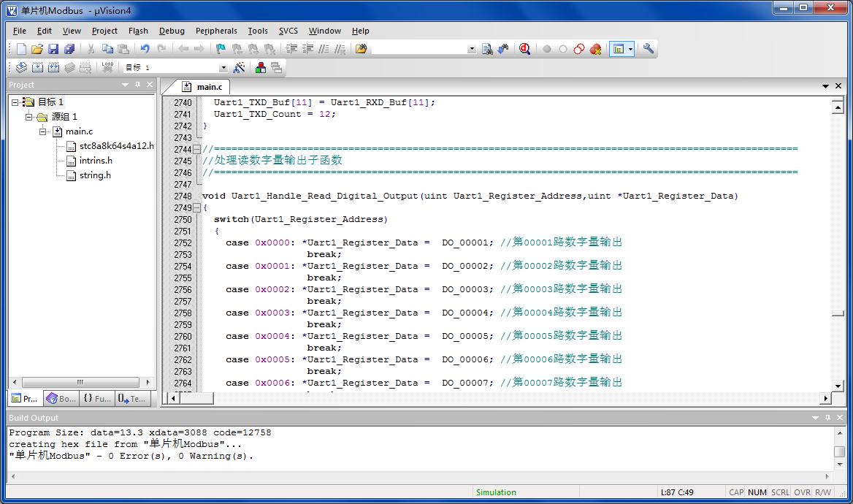This screenshot has width=853, height=504.
Task: Create a new file with New icon
Action: 21,49
